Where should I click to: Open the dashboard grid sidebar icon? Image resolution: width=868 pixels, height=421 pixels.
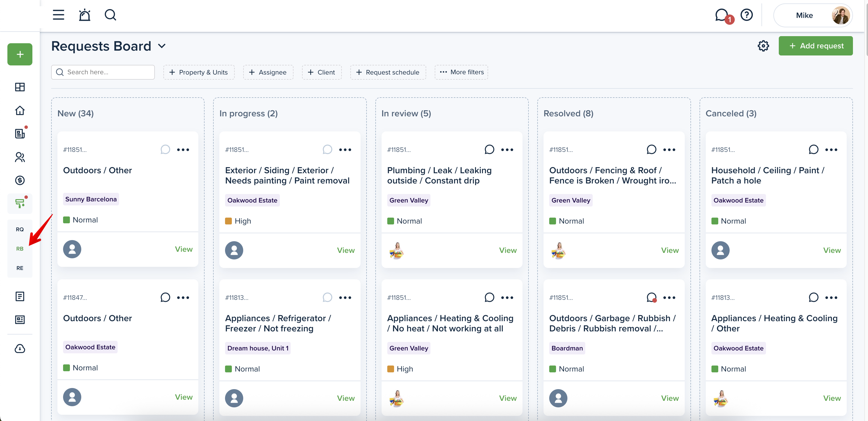click(x=20, y=87)
